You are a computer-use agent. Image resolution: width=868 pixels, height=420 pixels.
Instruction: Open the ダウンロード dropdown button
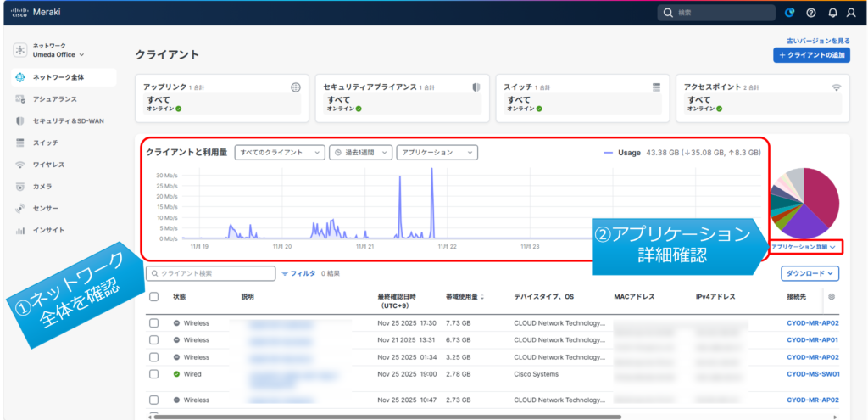[x=810, y=273]
